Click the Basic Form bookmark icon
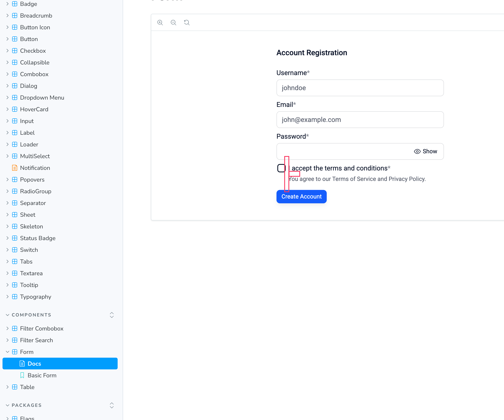The width and height of the screenshot is (504, 420). [x=22, y=375]
